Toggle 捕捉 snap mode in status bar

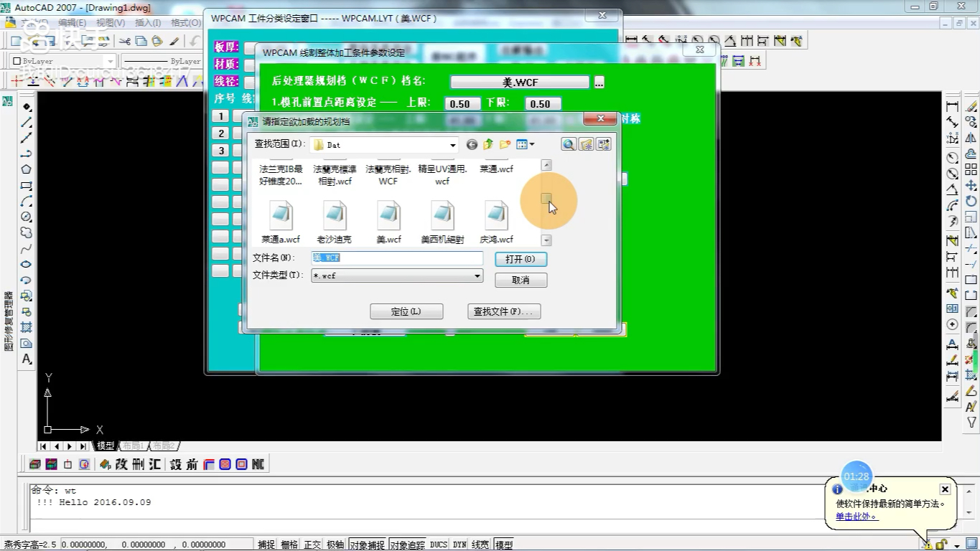pos(266,545)
